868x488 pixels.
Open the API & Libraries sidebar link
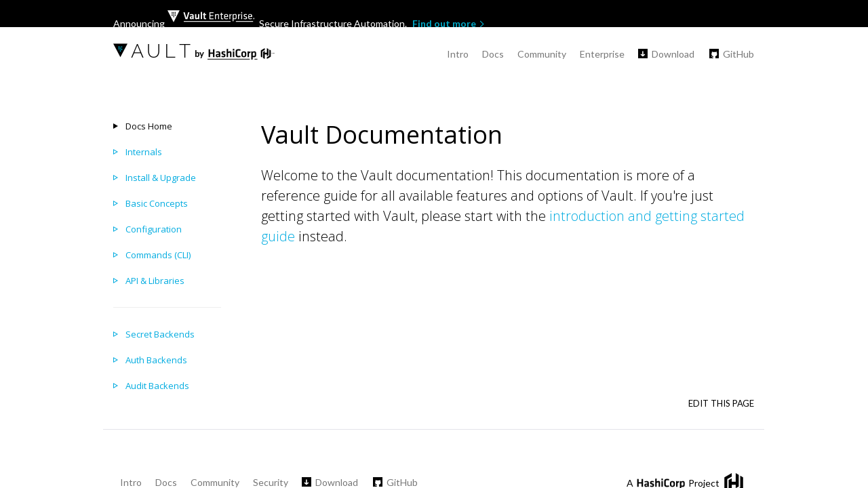click(x=155, y=281)
